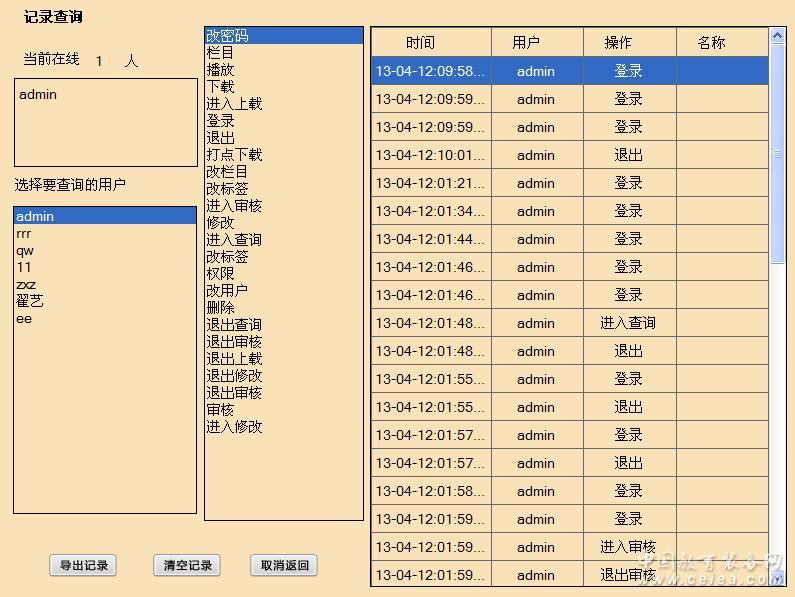This screenshot has width=795, height=597.
Task: Select 打点下载 in operation list
Action: click(x=234, y=155)
